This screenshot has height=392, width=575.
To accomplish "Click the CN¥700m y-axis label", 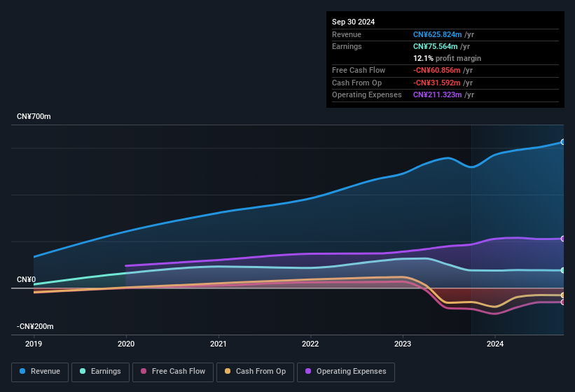I will pos(34,116).
